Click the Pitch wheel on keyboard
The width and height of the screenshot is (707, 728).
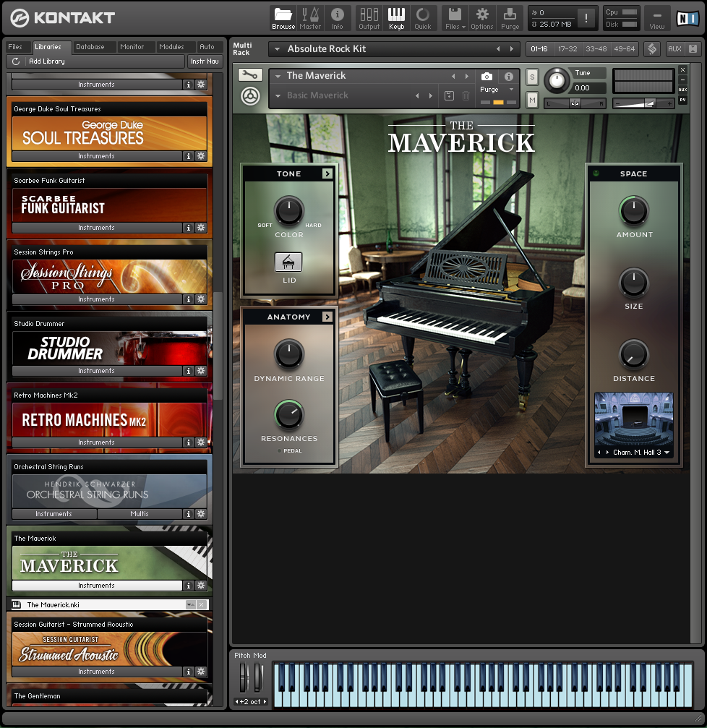pos(243,678)
